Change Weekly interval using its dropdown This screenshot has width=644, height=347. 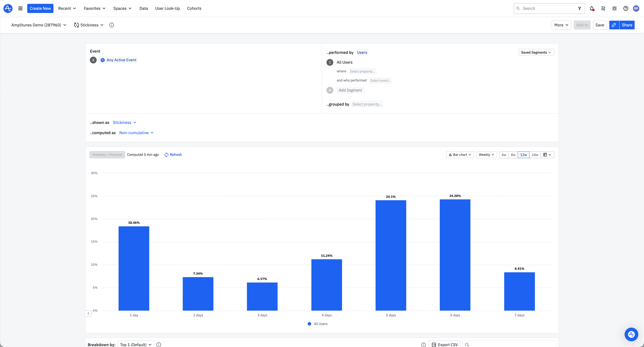click(486, 155)
